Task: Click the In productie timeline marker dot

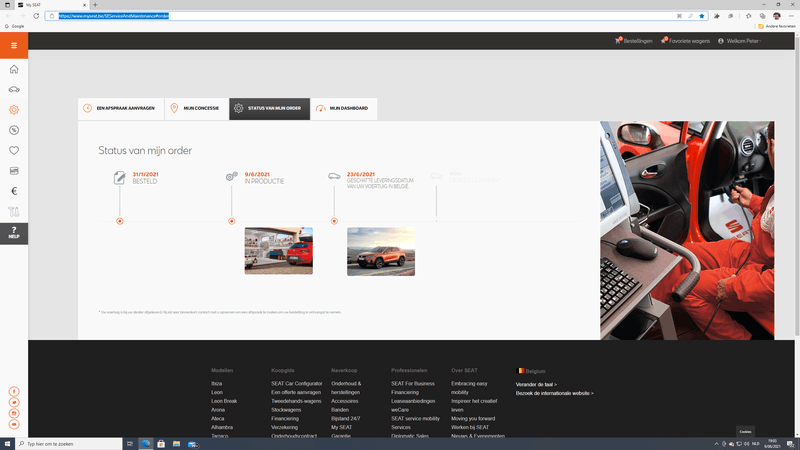Action: (x=232, y=221)
